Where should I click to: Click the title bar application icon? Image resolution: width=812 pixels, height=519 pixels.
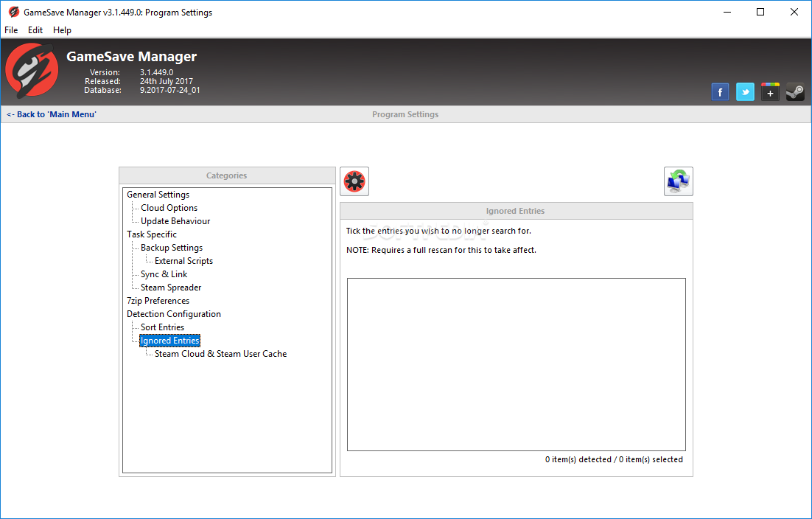13,12
